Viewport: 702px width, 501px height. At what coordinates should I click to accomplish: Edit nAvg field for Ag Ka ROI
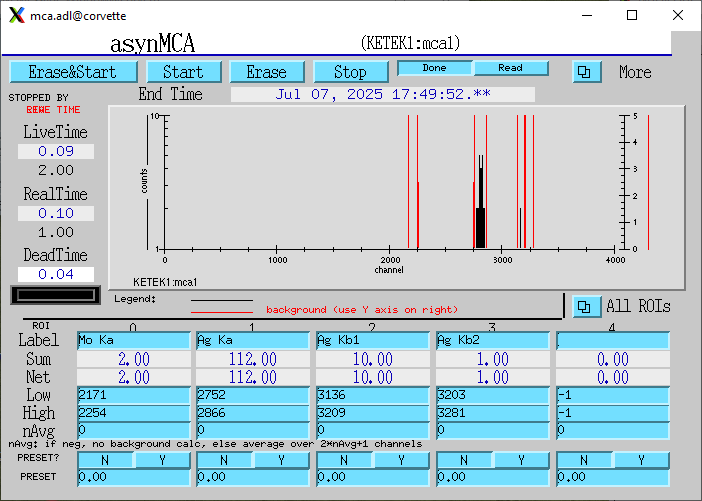(253, 430)
